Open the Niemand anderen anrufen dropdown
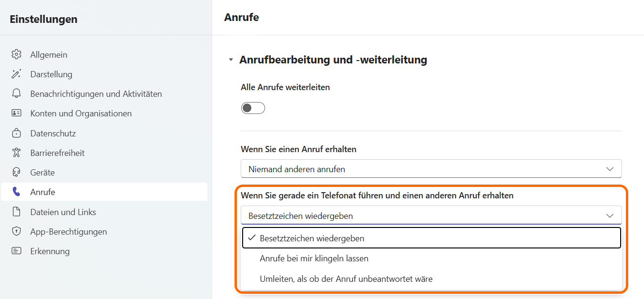 coord(431,169)
